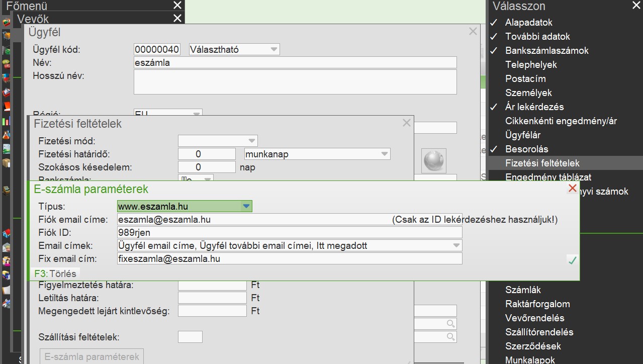Click the envelope with person sidebar icon

[6, 247]
